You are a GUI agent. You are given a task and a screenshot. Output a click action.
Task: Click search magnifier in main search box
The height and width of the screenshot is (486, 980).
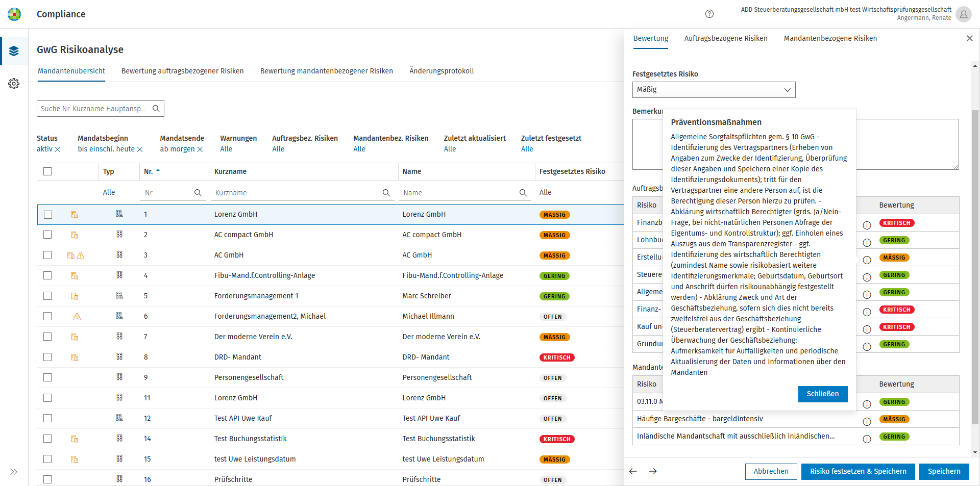tap(156, 109)
